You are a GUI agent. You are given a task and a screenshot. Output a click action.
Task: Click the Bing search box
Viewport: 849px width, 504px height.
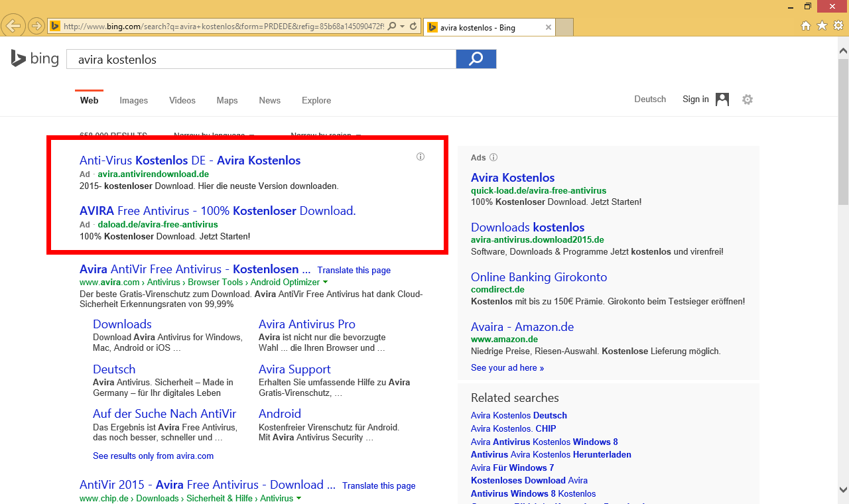[261, 59]
